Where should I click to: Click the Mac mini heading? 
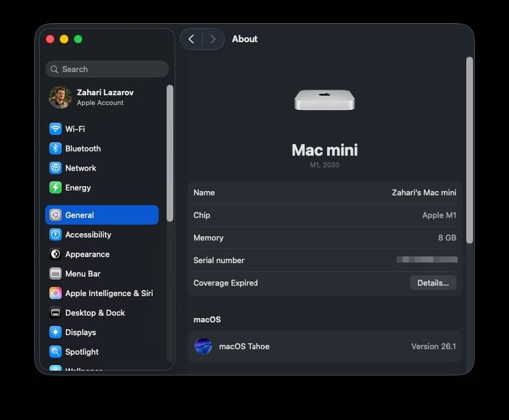click(x=325, y=150)
